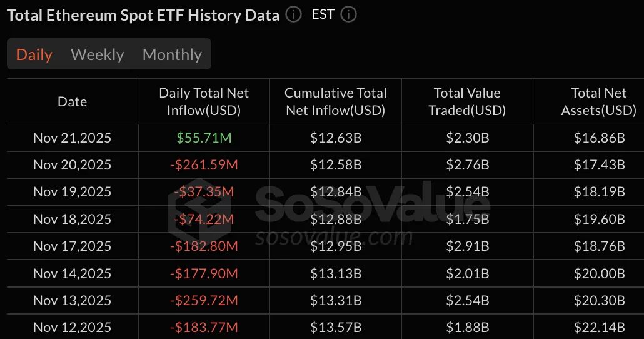Viewport: 644px width, 339px height.
Task: Click the $55.71M green inflow value
Action: [x=204, y=138]
